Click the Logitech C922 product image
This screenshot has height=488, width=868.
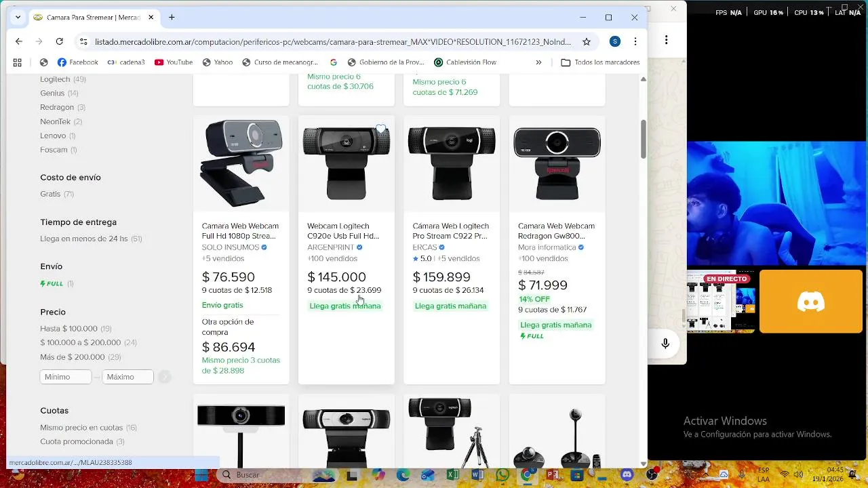point(452,163)
